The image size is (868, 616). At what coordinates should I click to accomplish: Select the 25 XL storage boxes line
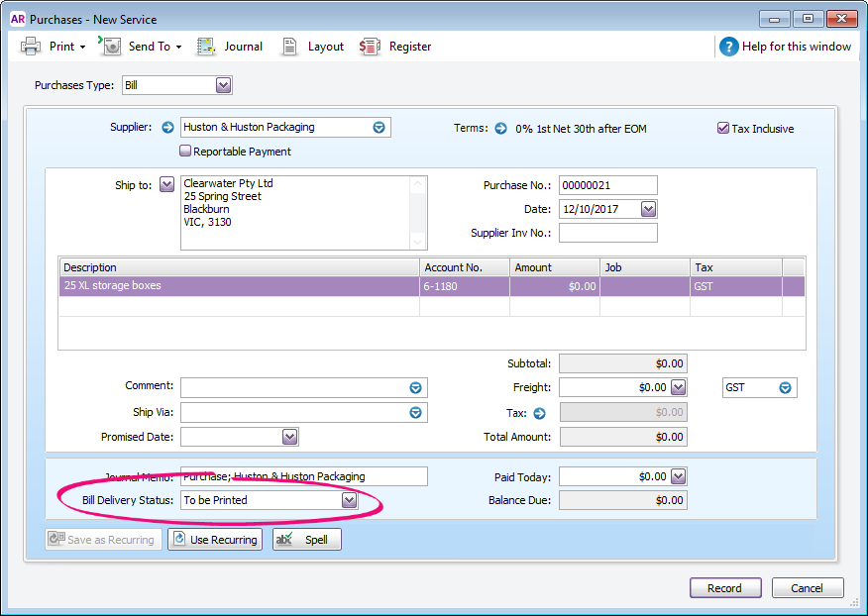(238, 286)
